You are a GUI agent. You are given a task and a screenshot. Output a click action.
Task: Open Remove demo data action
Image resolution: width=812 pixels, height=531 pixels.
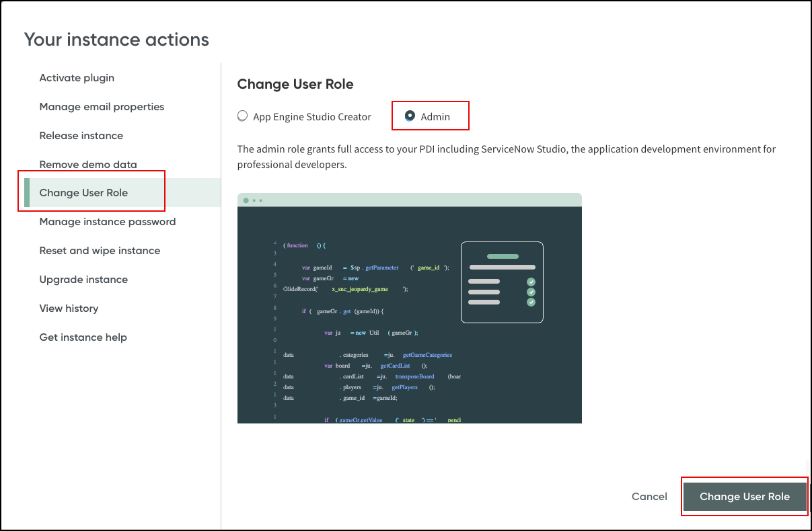(87, 165)
